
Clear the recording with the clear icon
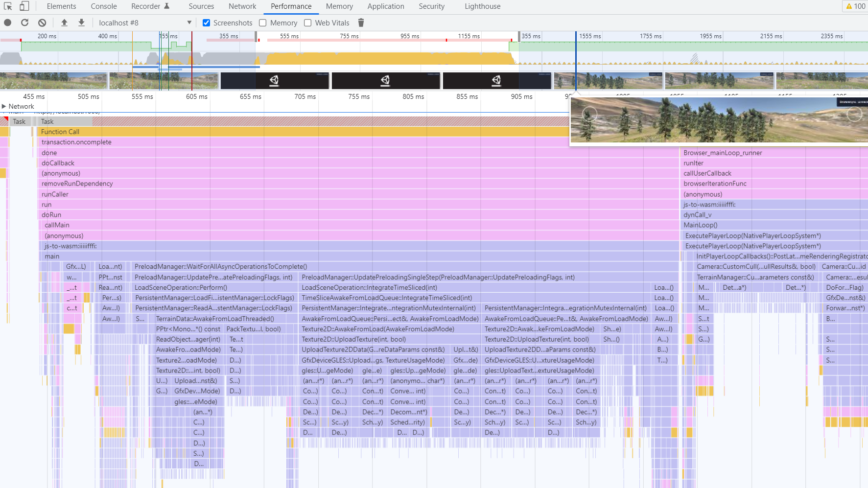(42, 23)
